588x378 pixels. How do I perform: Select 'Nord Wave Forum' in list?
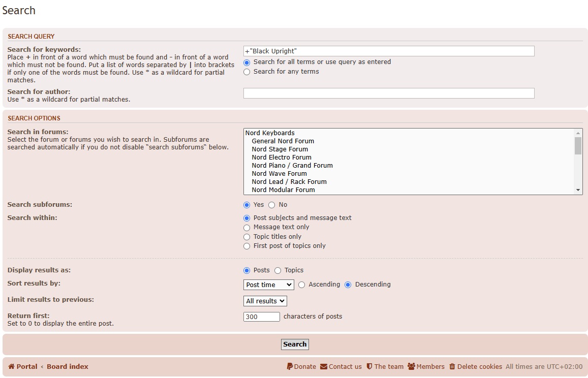tap(409, 174)
